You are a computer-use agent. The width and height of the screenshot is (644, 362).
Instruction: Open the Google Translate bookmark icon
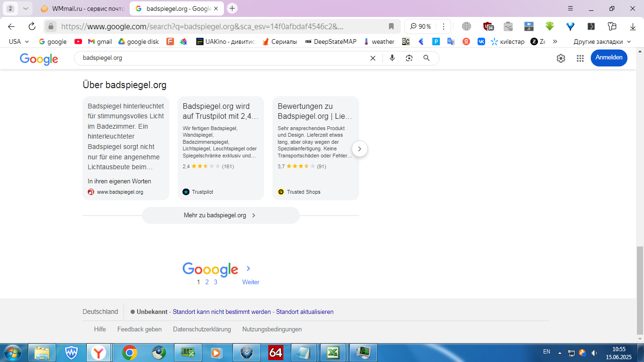[451, 41]
